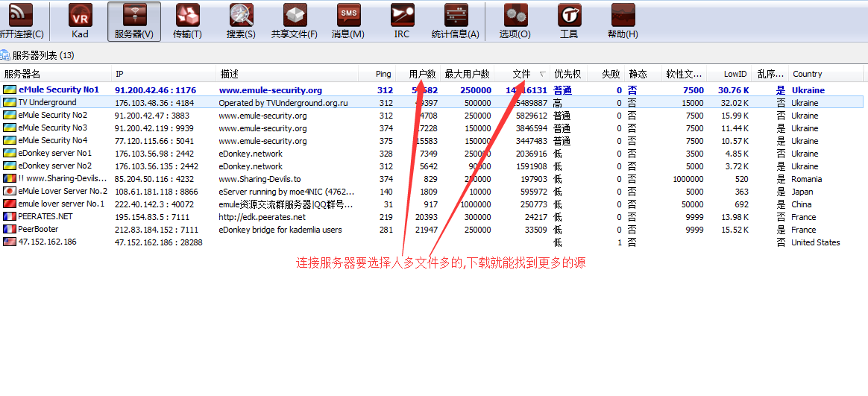The image size is (868, 396).
Task: Click files value 595972
Action: tap(533, 192)
